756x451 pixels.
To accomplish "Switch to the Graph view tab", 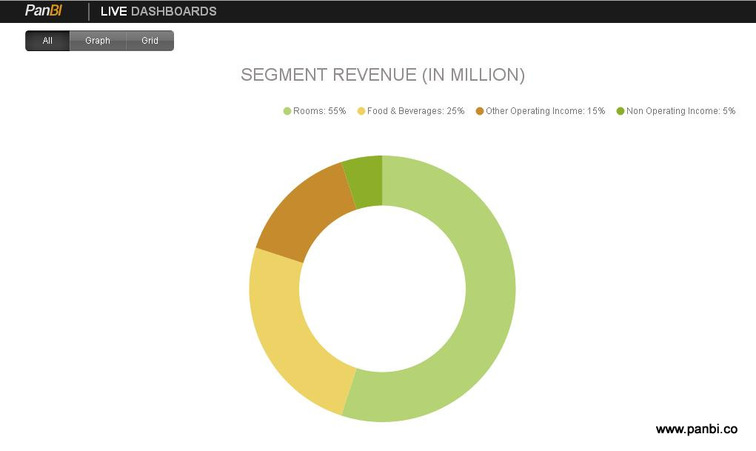I will pyautogui.click(x=98, y=41).
